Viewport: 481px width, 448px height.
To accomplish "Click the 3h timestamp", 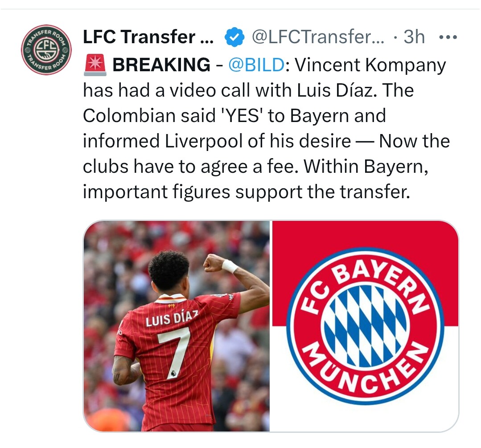I will point(414,37).
